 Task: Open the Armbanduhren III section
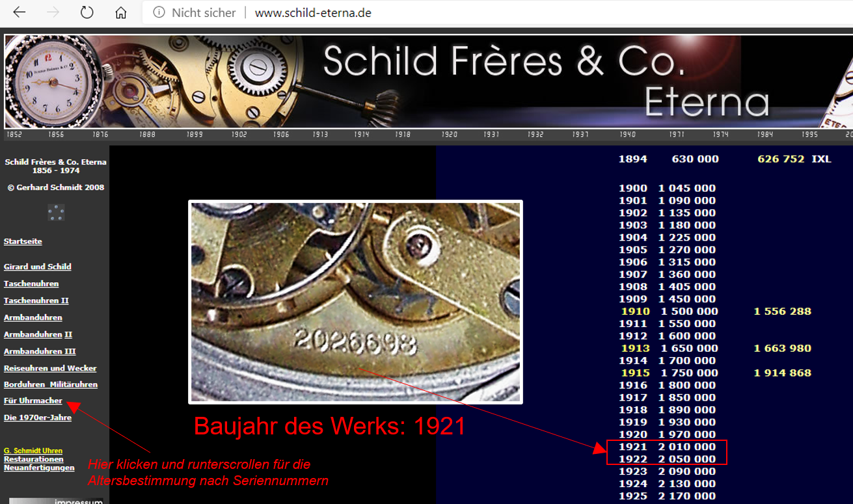(39, 351)
